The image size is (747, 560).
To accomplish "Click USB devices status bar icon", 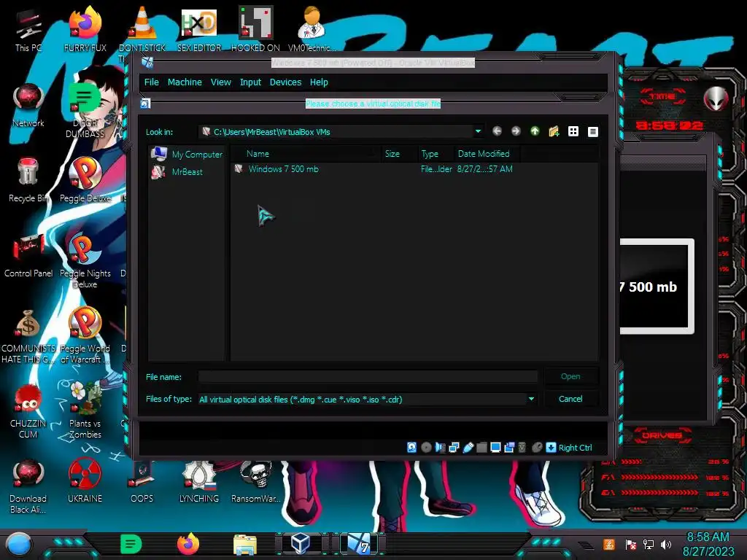I will (468, 447).
